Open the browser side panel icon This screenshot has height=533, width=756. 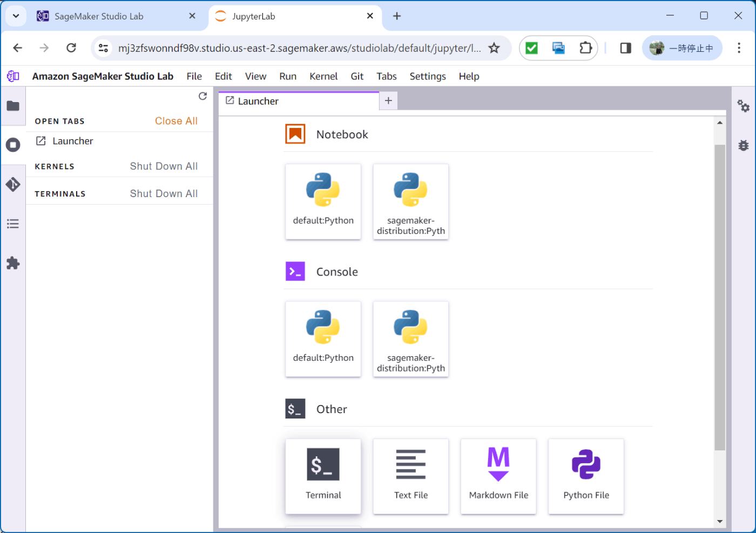click(625, 48)
